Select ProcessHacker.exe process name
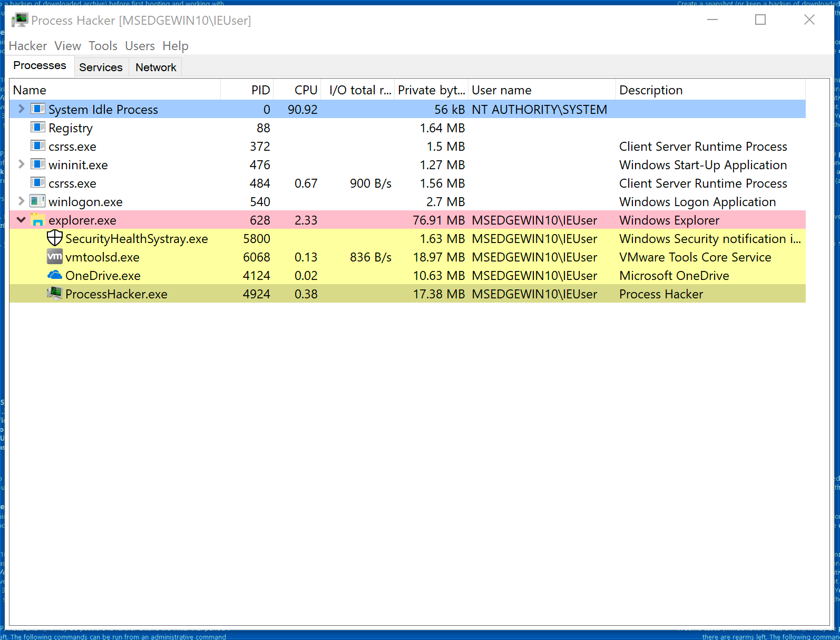The image size is (840, 640). (116, 294)
